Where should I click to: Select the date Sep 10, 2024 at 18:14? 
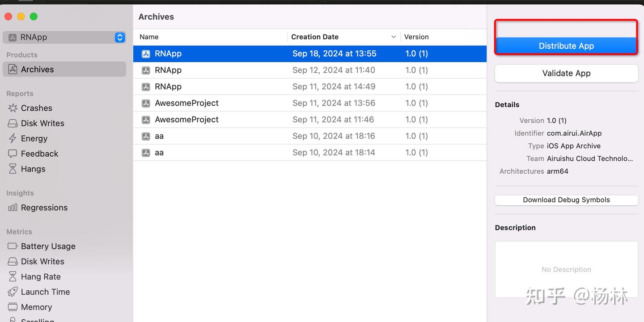pyautogui.click(x=334, y=153)
